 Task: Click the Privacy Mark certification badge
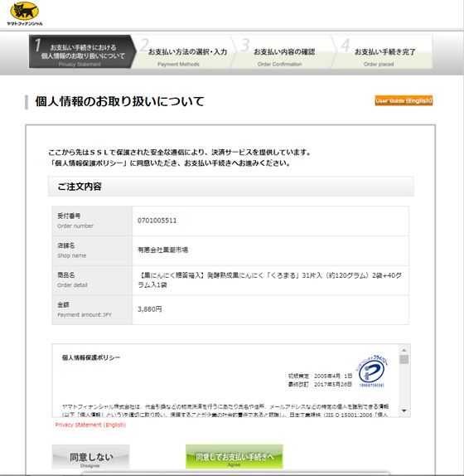(372, 371)
